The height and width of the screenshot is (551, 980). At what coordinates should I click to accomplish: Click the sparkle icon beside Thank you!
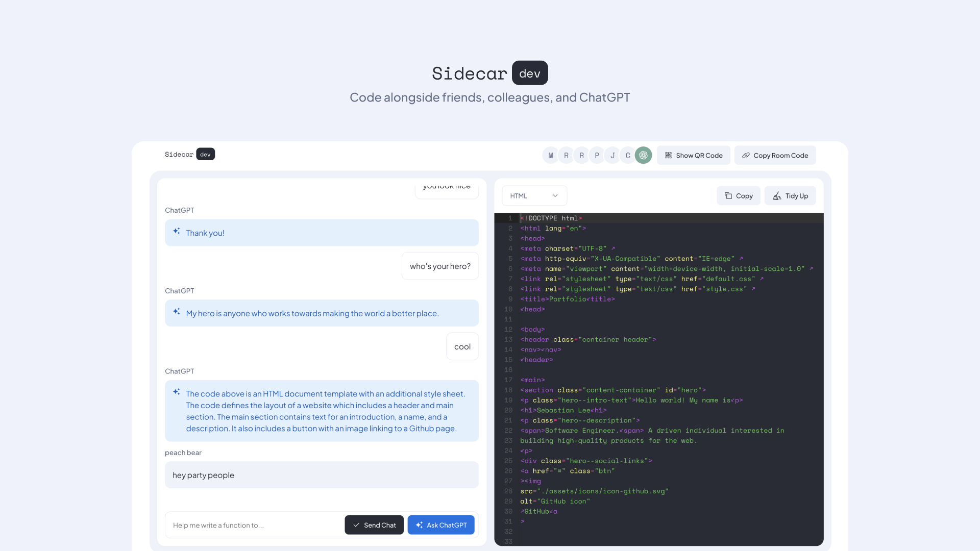pyautogui.click(x=177, y=231)
